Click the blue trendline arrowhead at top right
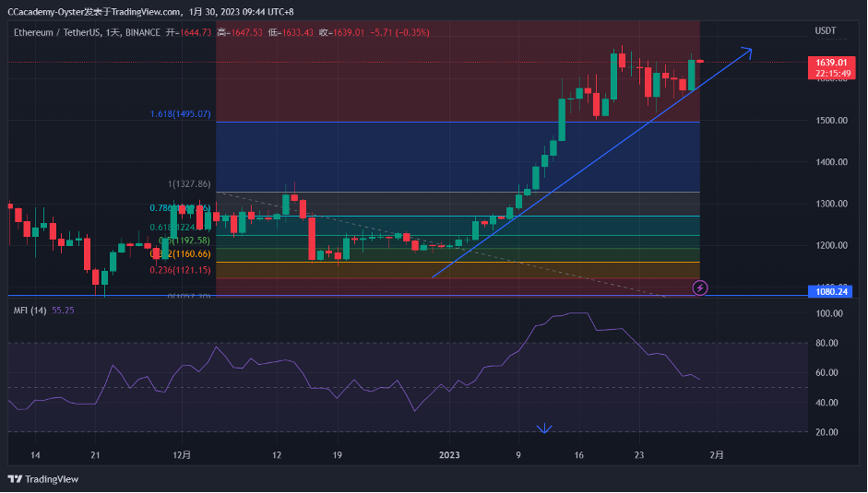 click(746, 53)
